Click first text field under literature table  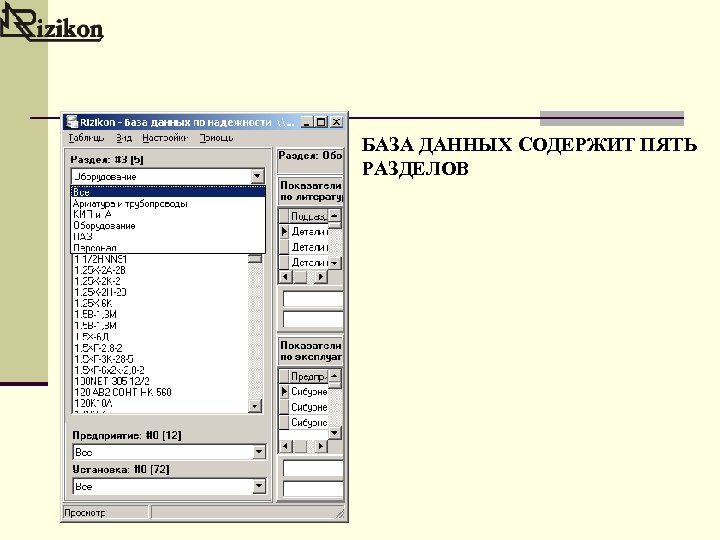coord(313,299)
